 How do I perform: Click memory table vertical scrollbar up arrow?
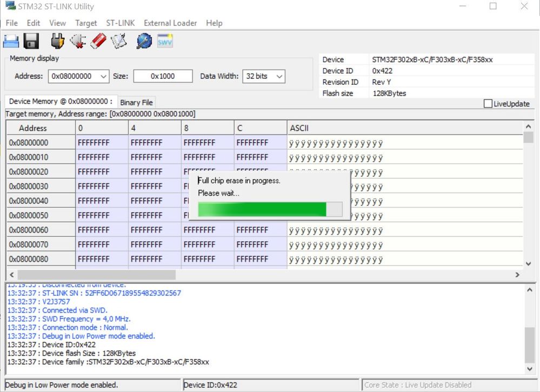[528, 127]
